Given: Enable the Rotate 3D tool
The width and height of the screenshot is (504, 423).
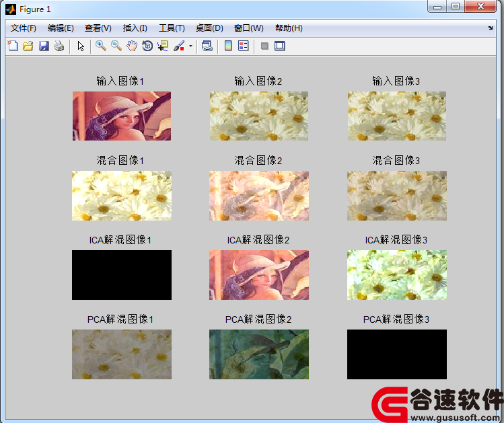Looking at the screenshot, I should click(x=147, y=46).
